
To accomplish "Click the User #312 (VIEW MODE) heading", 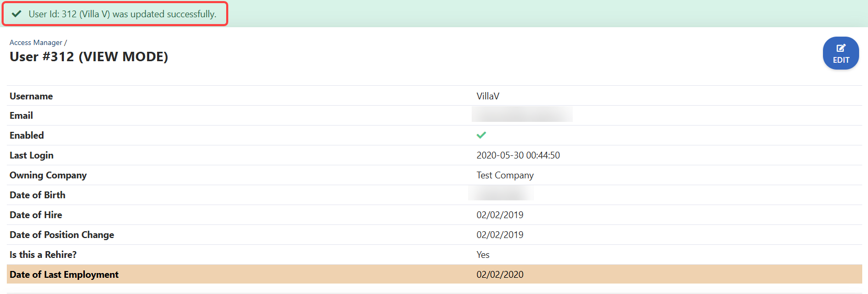I will click(88, 56).
